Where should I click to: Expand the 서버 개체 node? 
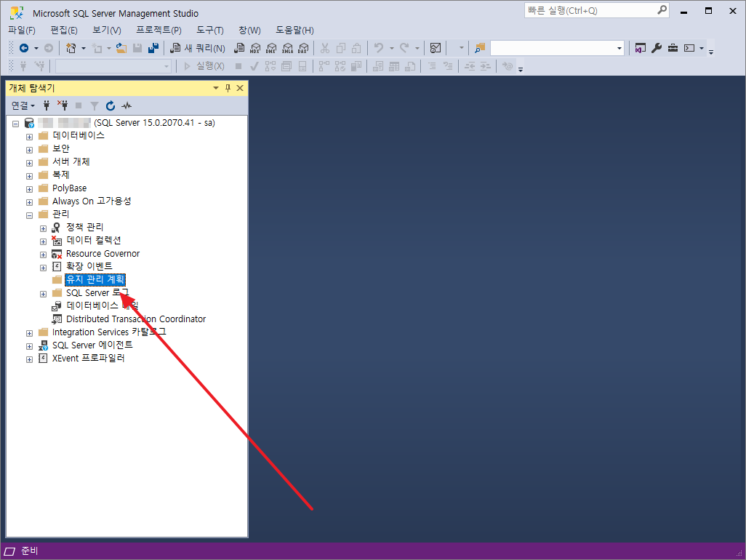pos(30,163)
